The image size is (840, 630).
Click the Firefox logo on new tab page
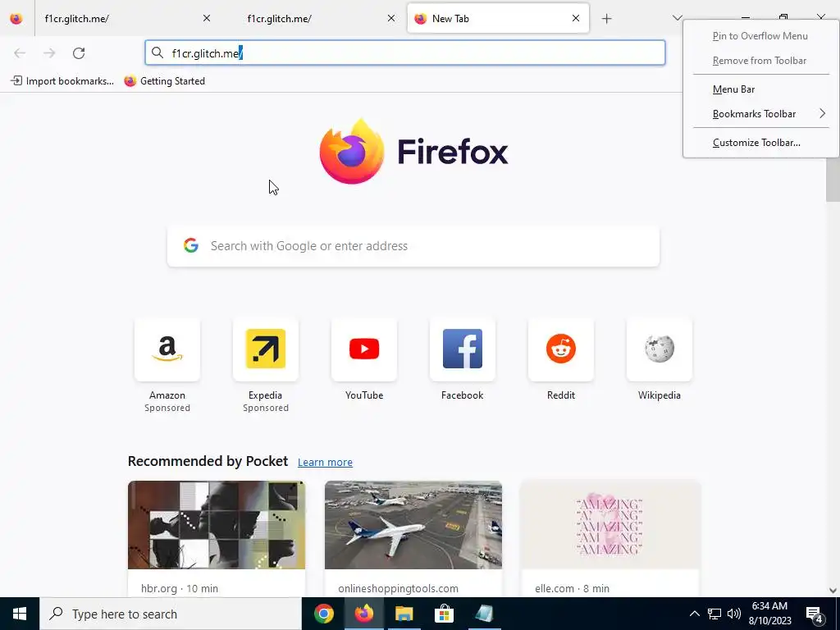tap(413, 152)
